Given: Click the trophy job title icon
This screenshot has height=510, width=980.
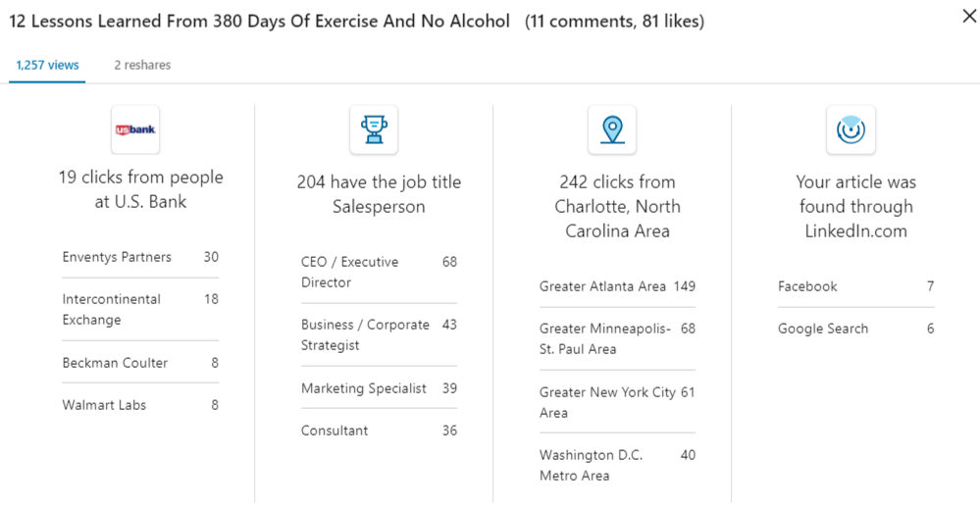Looking at the screenshot, I should pyautogui.click(x=374, y=129).
